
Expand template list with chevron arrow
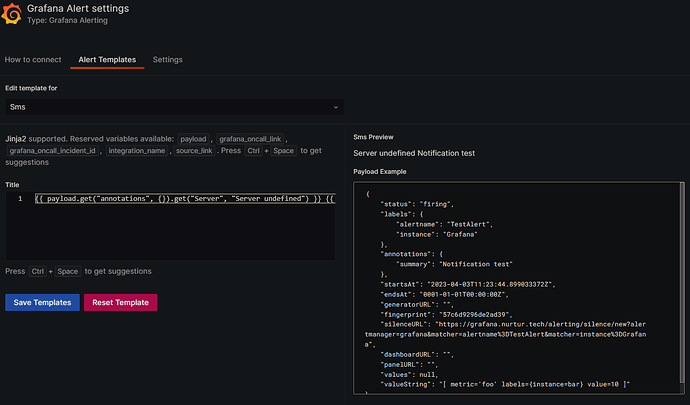(x=336, y=107)
